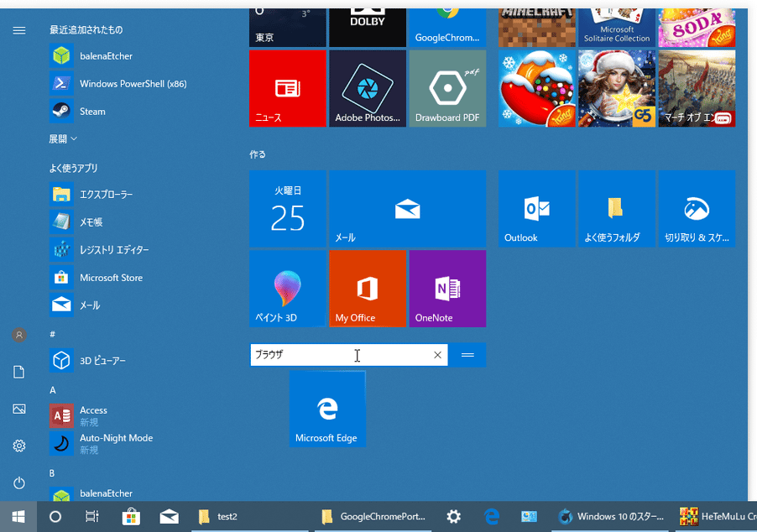The image size is (757, 532).
Task: Open the Outlook tile
Action: 537,209
